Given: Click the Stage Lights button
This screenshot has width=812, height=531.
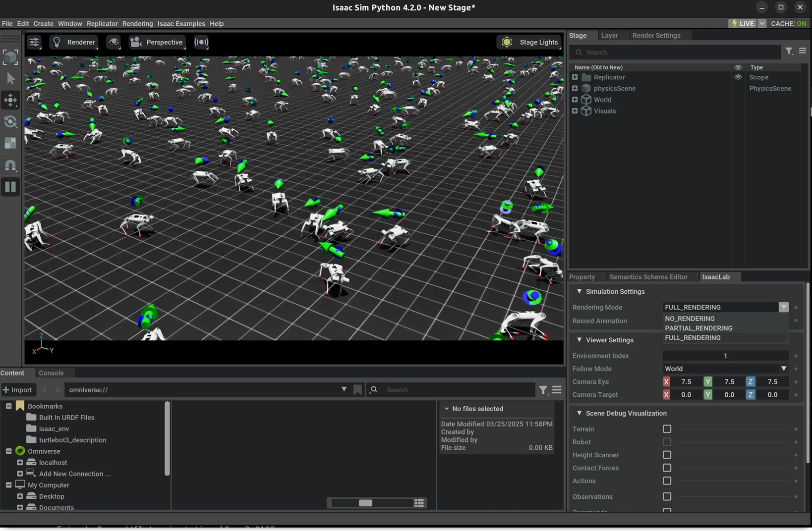Looking at the screenshot, I should pos(529,42).
